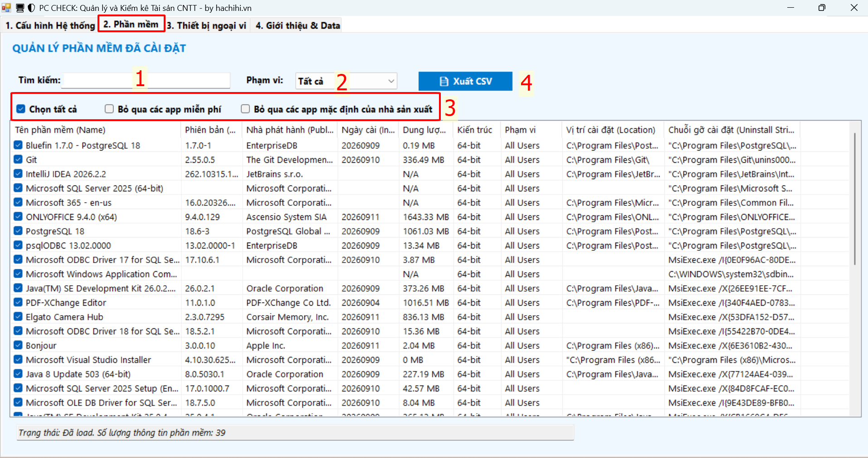Untick Microsoft Windows Application Com... checkbox
Viewport: 868px width, 458px height.
click(18, 274)
